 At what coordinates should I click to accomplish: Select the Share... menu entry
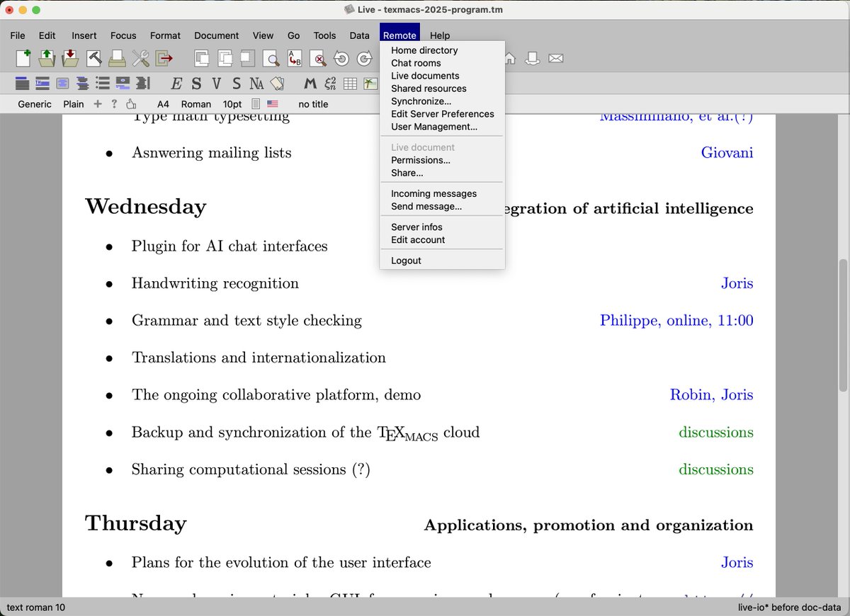click(x=442, y=173)
